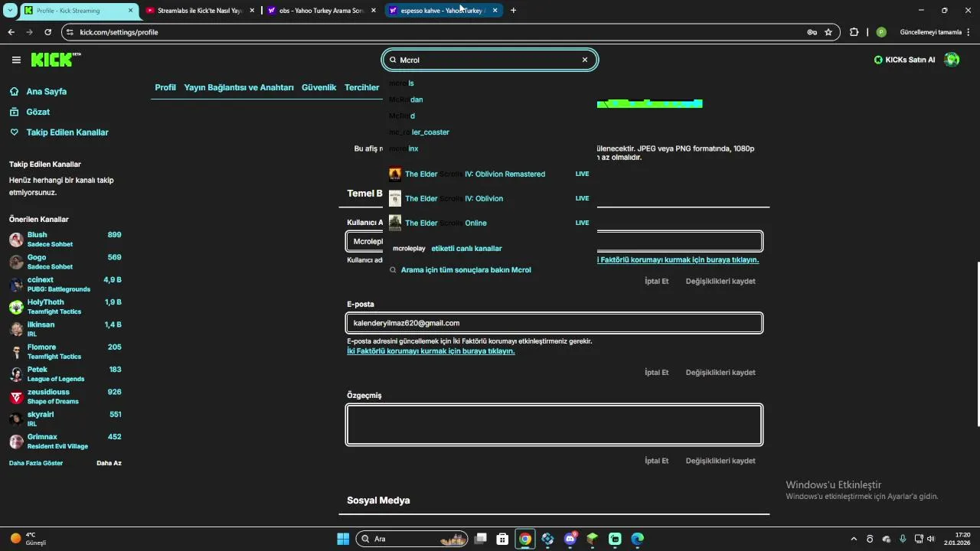Open the Windows Start menu

point(343,539)
